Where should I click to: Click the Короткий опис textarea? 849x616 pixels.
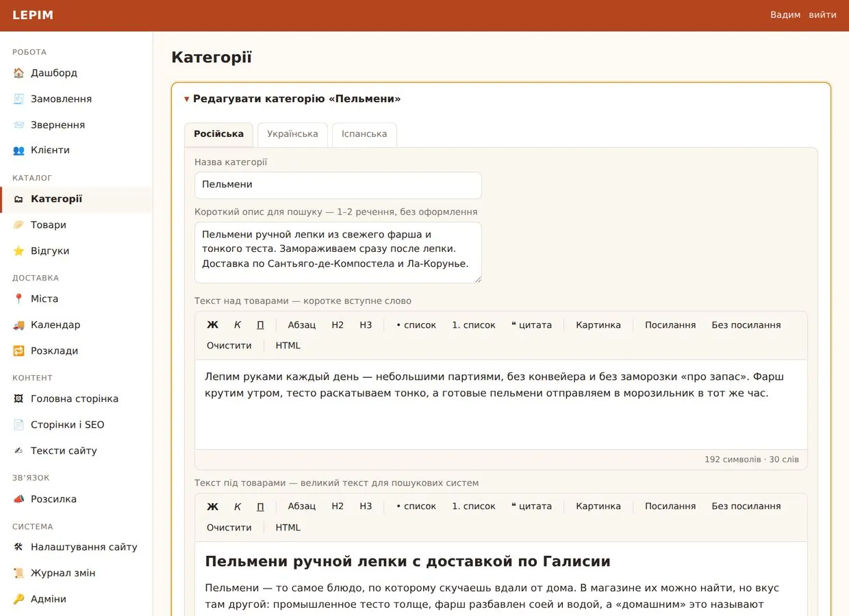coord(338,253)
